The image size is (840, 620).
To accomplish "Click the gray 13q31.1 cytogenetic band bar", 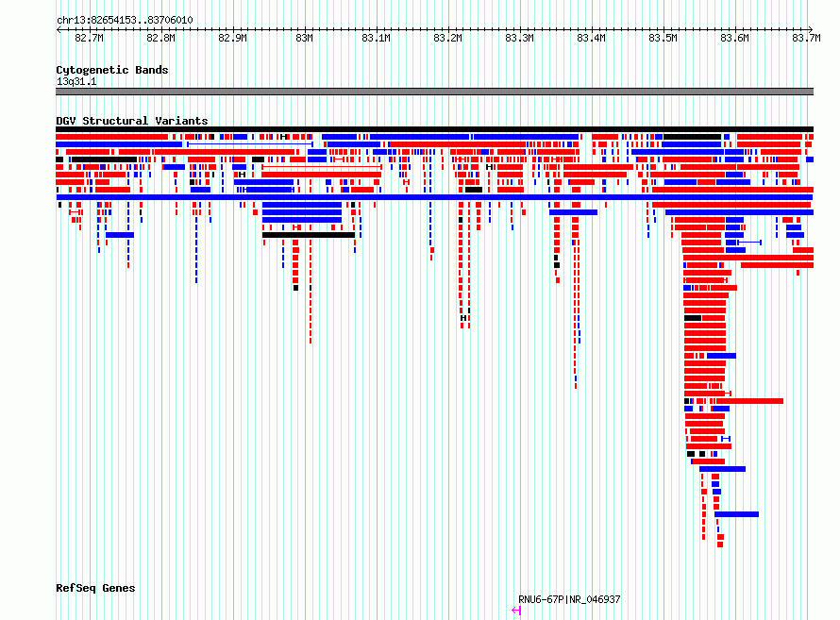I will 434,92.
